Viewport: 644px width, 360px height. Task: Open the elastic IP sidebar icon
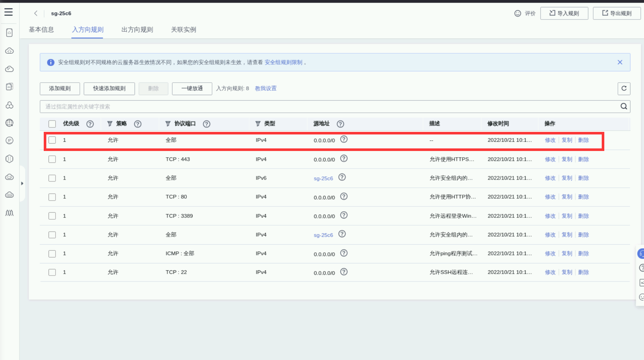pyautogui.click(x=10, y=141)
